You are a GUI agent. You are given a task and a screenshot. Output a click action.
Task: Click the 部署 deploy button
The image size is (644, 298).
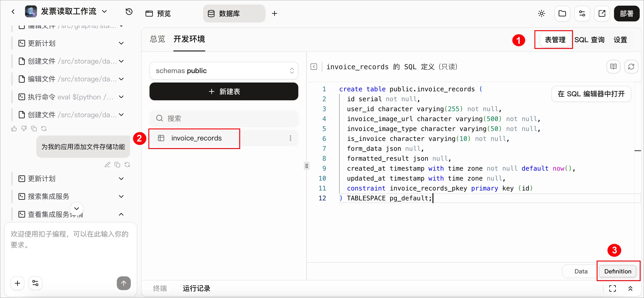point(626,14)
